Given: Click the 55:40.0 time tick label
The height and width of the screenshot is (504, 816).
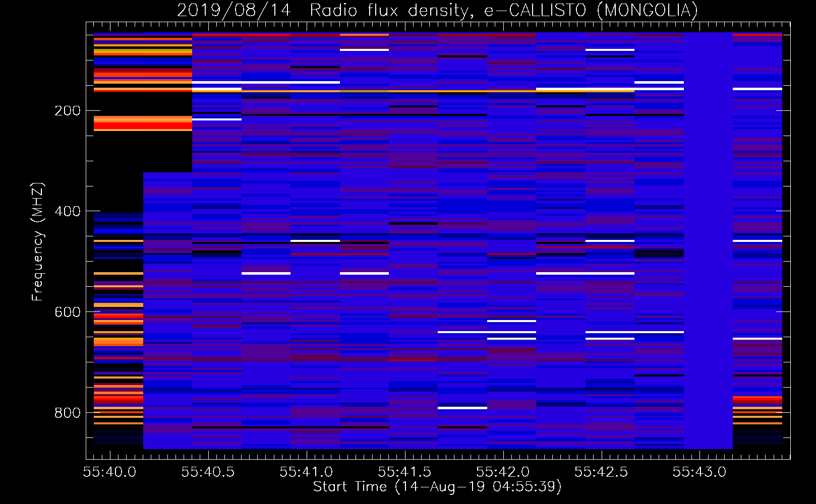Looking at the screenshot, I should [109, 472].
